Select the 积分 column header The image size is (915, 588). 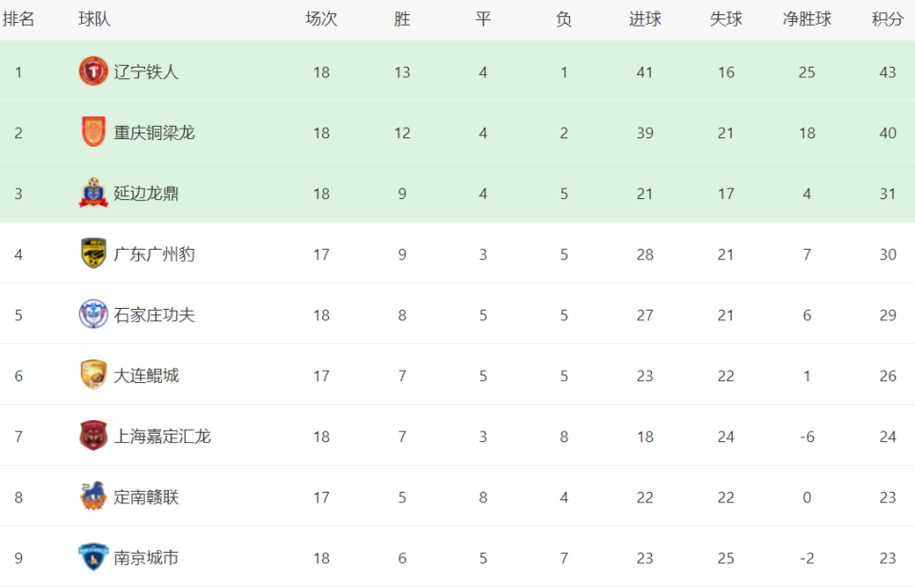[887, 19]
